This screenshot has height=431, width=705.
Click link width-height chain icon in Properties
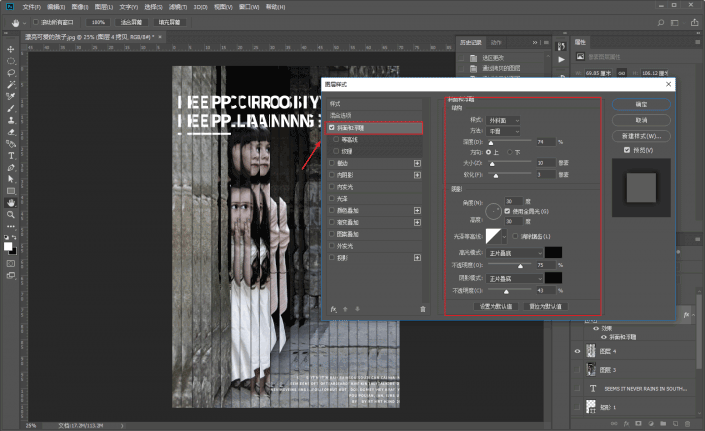pos(621,73)
